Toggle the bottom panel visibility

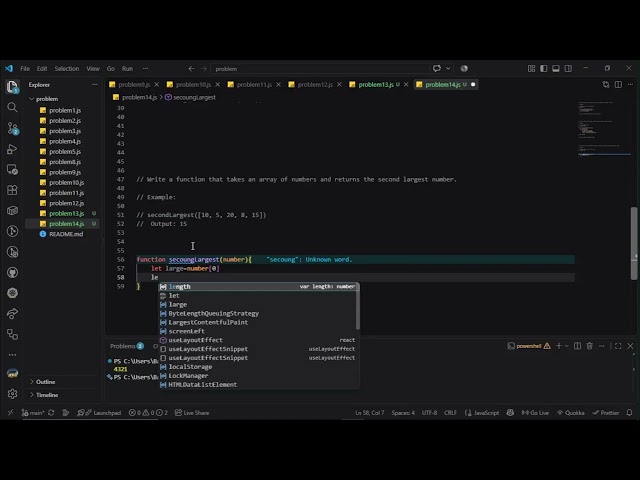click(x=556, y=69)
